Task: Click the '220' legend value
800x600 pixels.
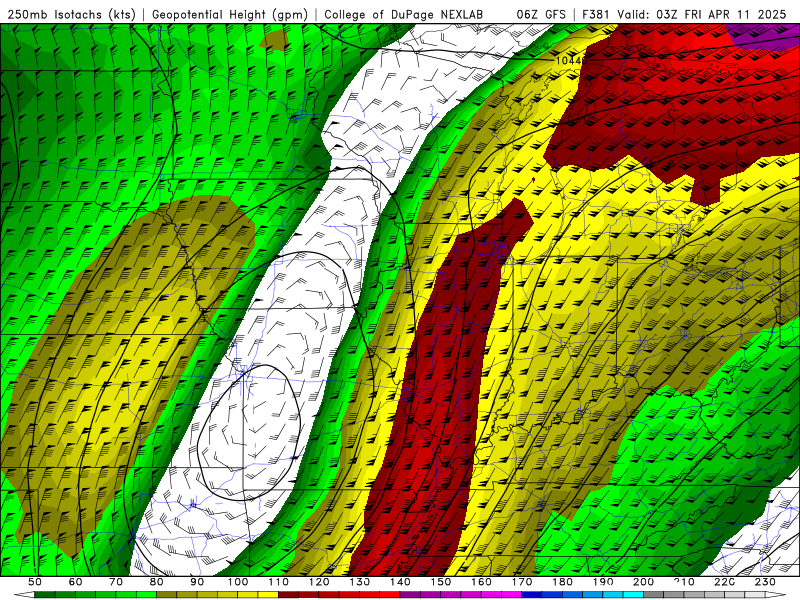Action: (725, 582)
